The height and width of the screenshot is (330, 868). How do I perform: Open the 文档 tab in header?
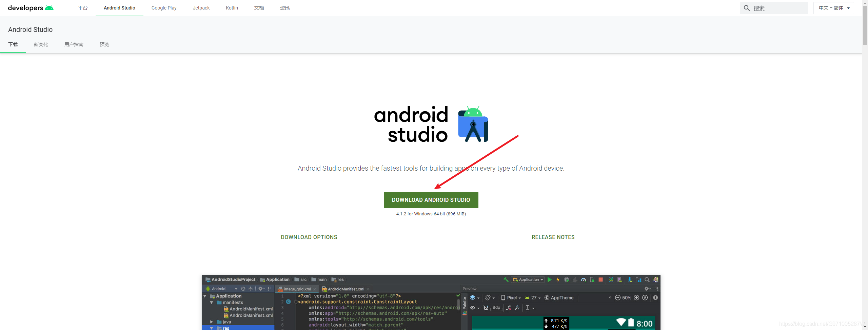coord(259,8)
